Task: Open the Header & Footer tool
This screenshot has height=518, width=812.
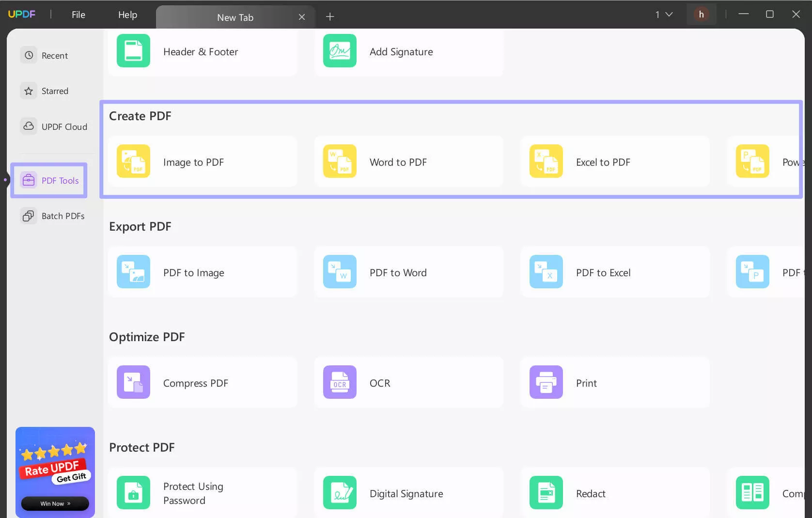Action: point(201,52)
